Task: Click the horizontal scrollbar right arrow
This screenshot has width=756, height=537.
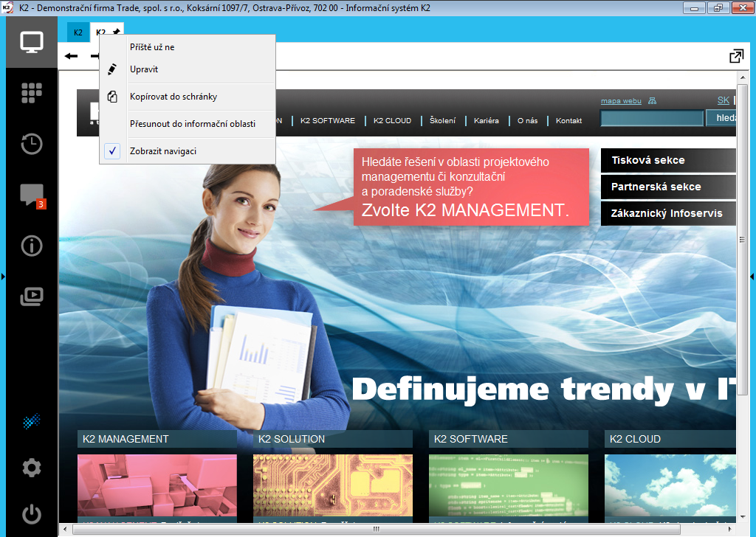Action: pos(730,529)
